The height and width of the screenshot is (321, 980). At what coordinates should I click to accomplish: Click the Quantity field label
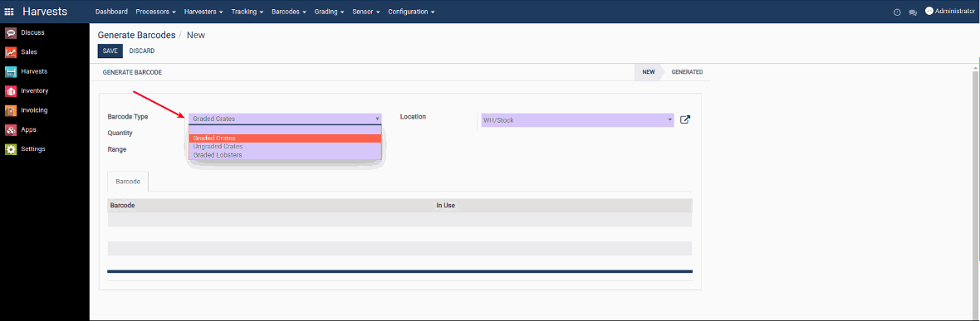pyautogui.click(x=120, y=133)
